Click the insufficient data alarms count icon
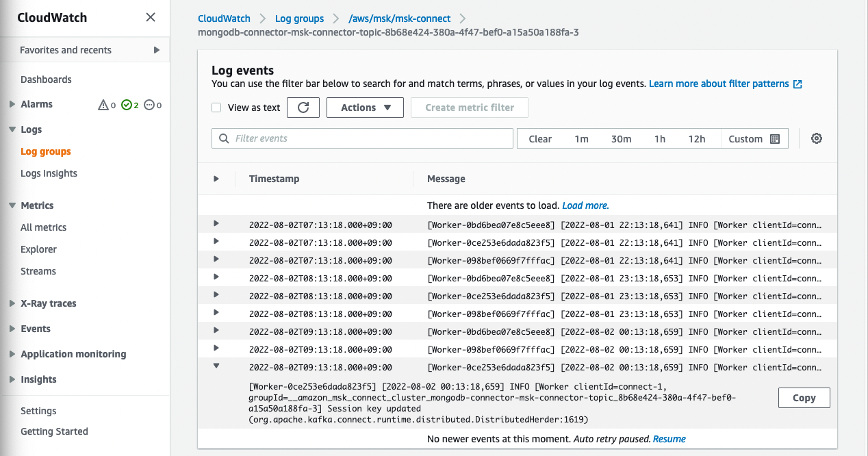This screenshot has height=456, width=868. [x=149, y=105]
